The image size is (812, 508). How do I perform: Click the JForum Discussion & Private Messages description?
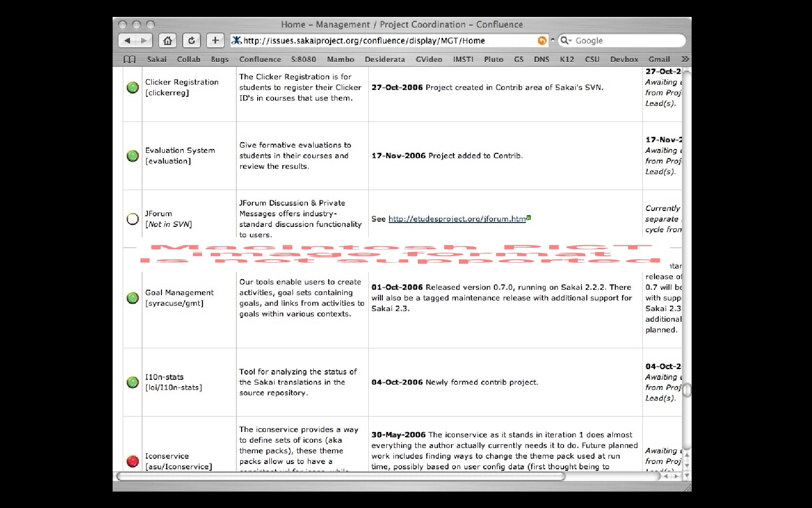300,219
